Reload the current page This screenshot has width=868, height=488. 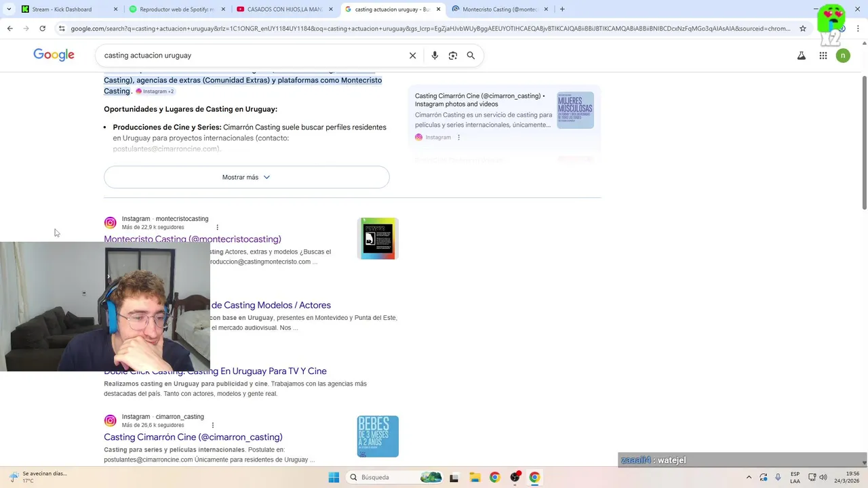pos(42,28)
